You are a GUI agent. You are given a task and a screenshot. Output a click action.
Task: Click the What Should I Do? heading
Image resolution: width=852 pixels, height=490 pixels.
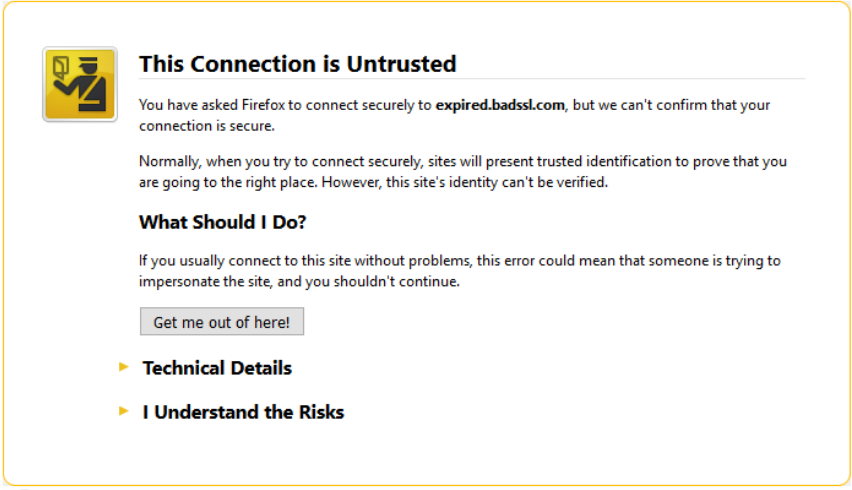point(223,222)
